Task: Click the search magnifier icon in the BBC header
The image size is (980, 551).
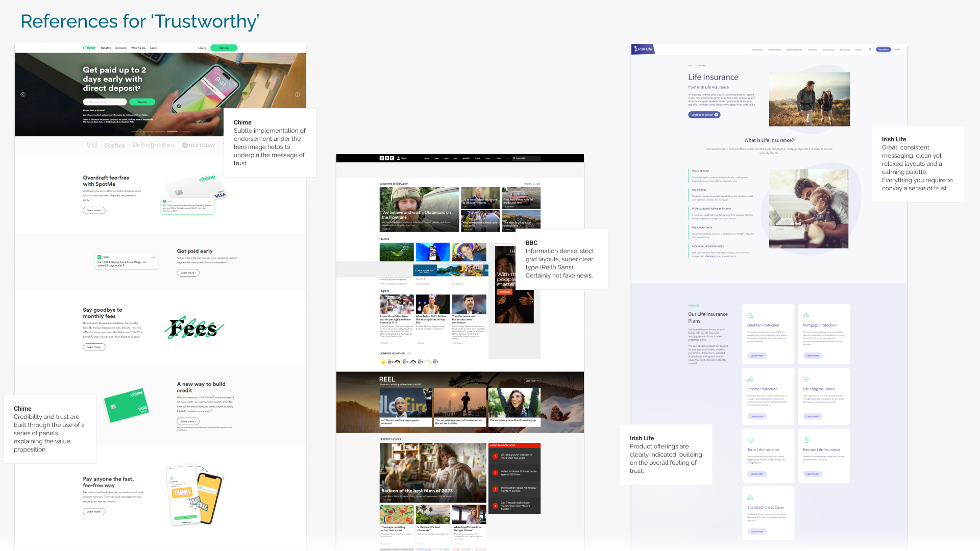Action: tap(514, 158)
